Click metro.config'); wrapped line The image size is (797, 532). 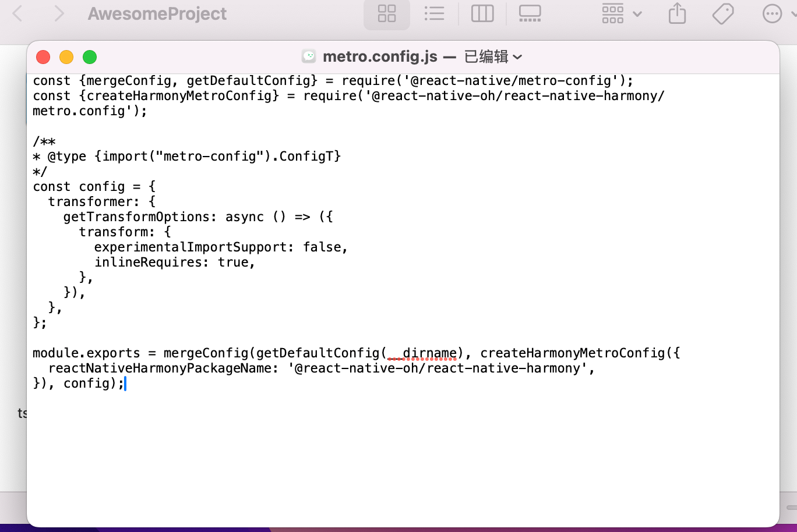90,111
